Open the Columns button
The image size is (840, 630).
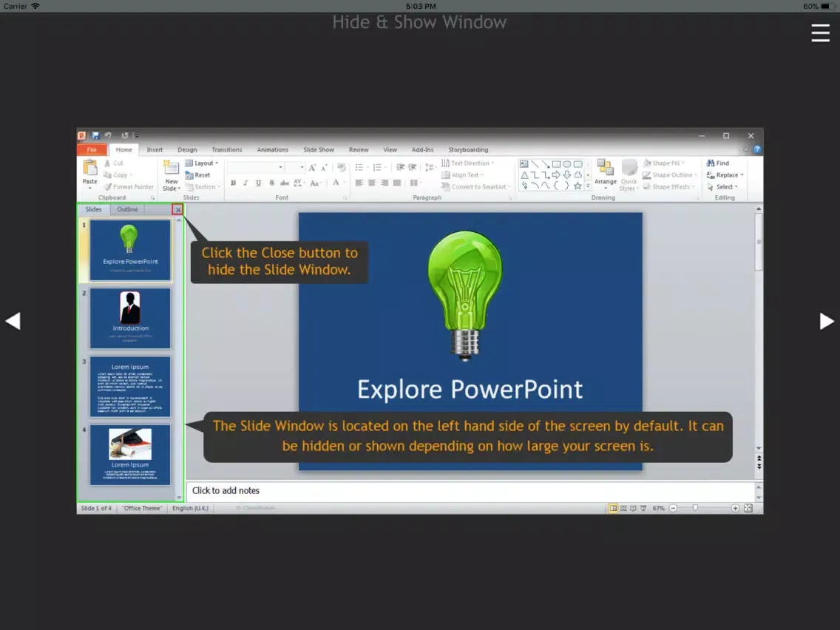pos(416,183)
